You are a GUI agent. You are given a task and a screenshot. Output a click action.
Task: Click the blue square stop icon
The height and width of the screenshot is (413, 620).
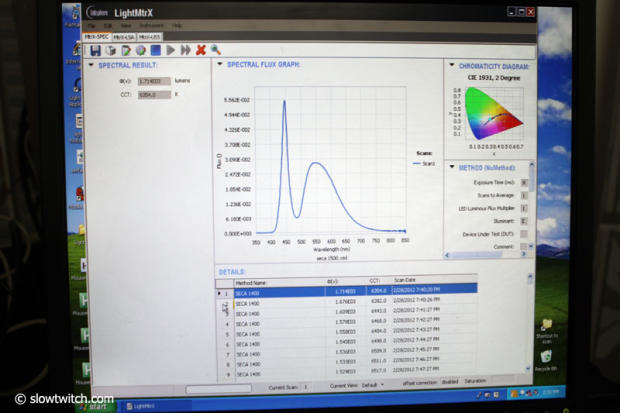(x=156, y=50)
